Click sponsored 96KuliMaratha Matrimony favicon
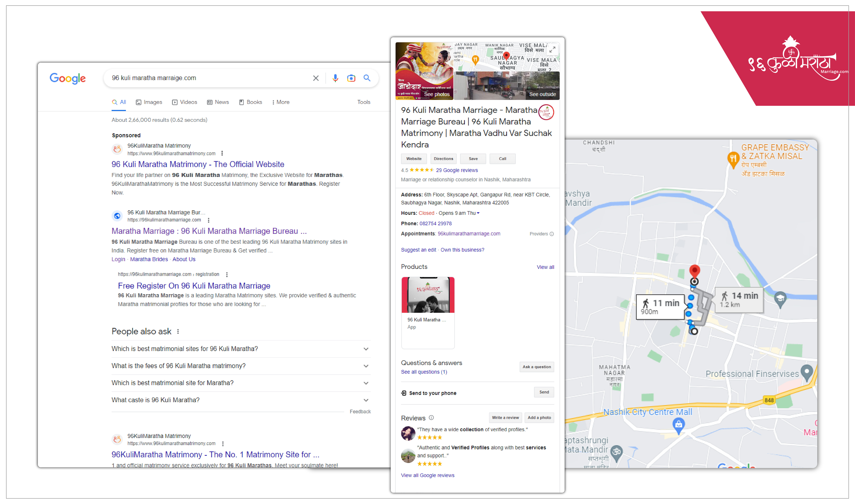 (117, 149)
